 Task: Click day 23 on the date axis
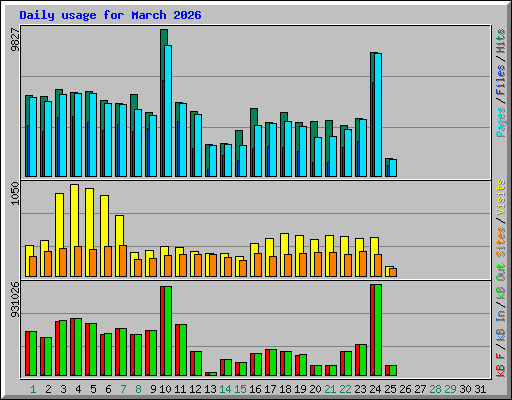click(x=360, y=389)
